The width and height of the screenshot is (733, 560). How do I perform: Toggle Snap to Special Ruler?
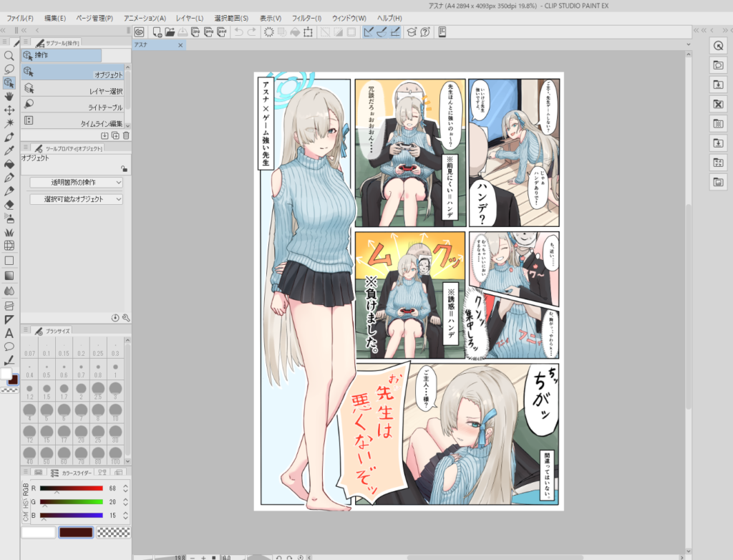[x=382, y=32]
